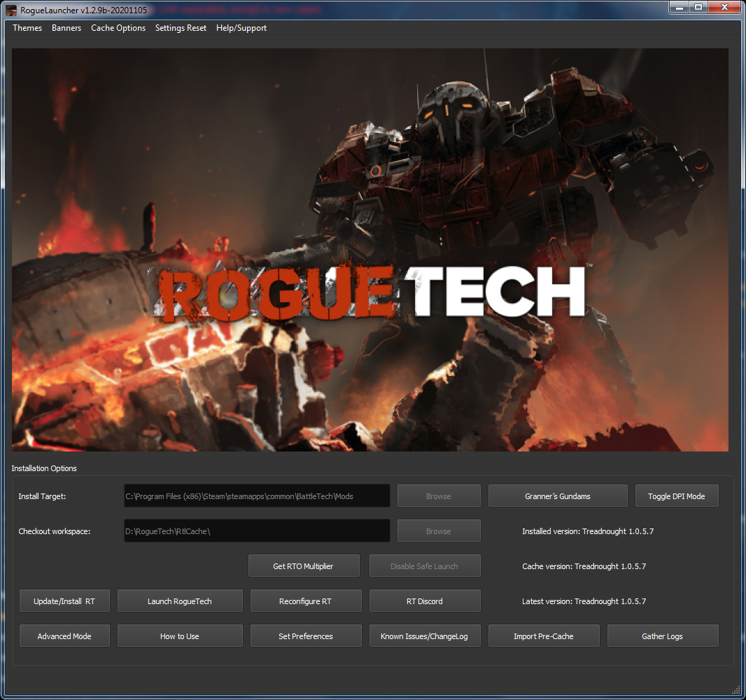The width and height of the screenshot is (746, 700).
Task: Maximize the RogueLauncher window
Action: click(x=698, y=7)
